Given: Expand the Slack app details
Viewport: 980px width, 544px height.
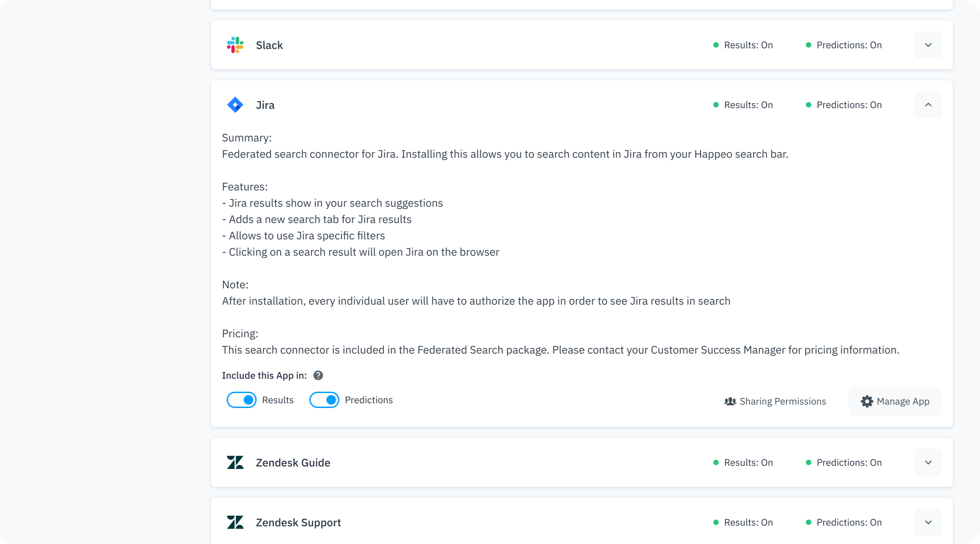Looking at the screenshot, I should (928, 45).
